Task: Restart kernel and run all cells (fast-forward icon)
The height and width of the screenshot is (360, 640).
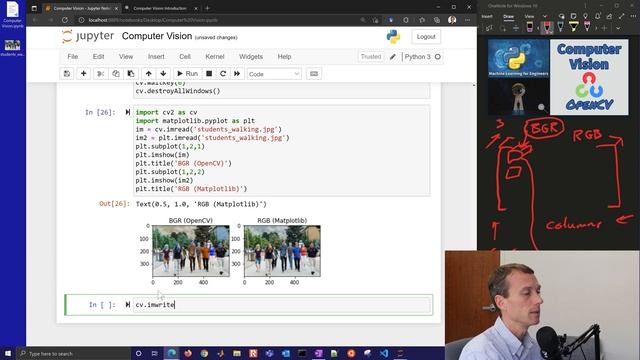Action: pyautogui.click(x=237, y=74)
